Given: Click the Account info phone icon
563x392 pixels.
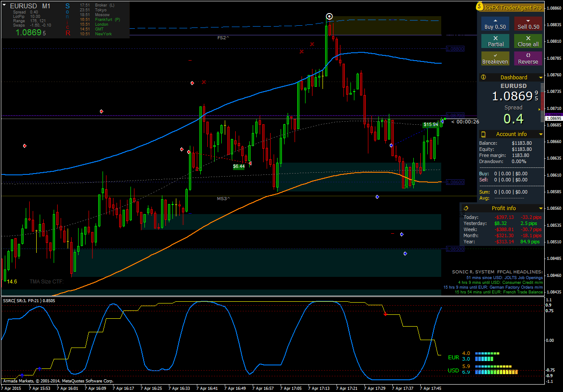Looking at the screenshot, I should pos(483,134).
